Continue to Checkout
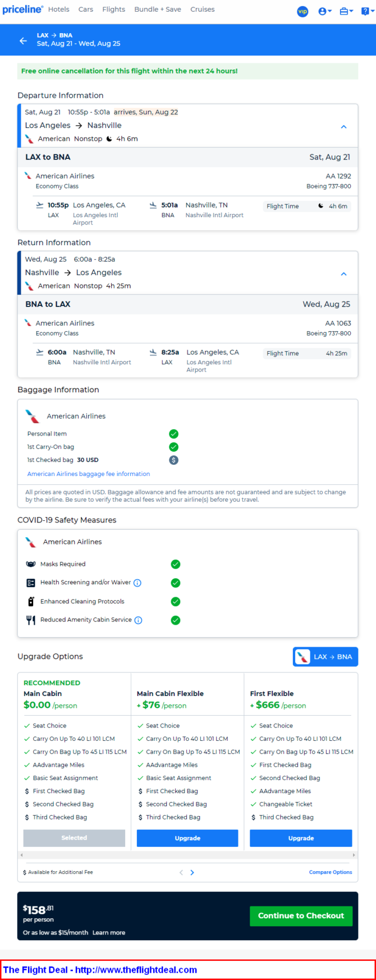The image size is (376, 980). click(x=301, y=915)
